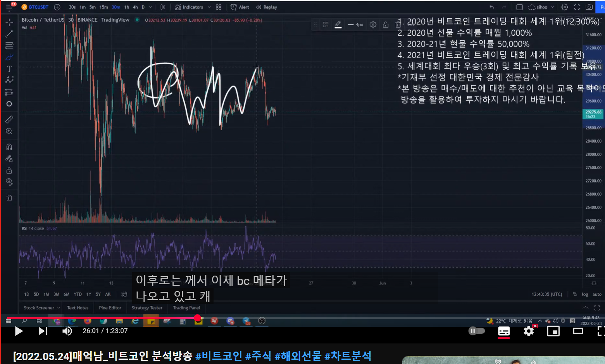The image size is (605, 364).
Task: Open the Indicators dialog
Action: [189, 7]
